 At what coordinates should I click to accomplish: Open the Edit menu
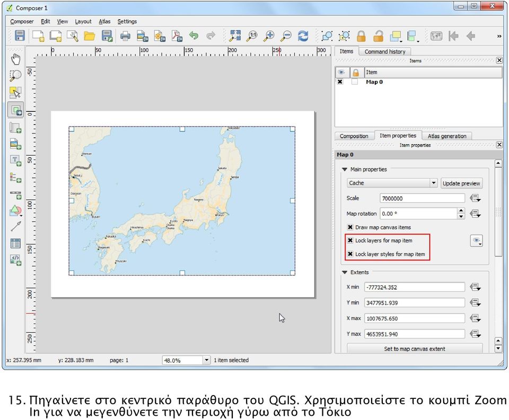pyautogui.click(x=46, y=21)
